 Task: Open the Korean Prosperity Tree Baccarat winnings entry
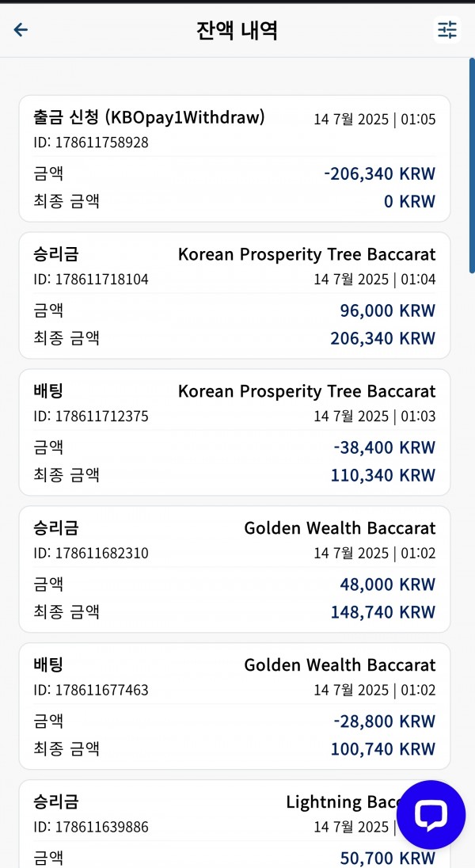(235, 295)
